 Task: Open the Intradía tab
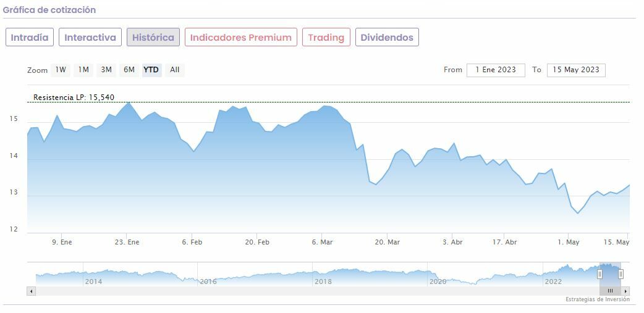click(30, 37)
